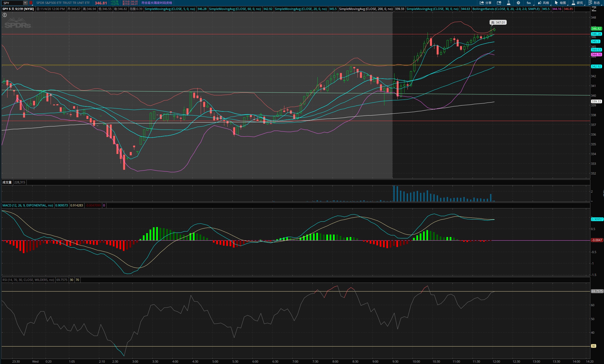Viewport: 604px width, 364px height.
Task: Click the 符合延长隔夜时段资格 label
Action: (x=157, y=3)
